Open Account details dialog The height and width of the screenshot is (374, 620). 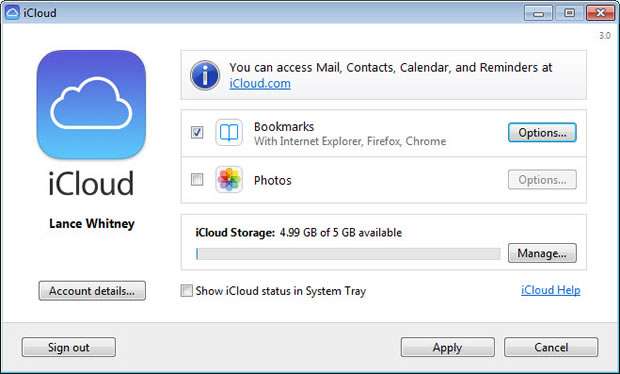pyautogui.click(x=92, y=291)
